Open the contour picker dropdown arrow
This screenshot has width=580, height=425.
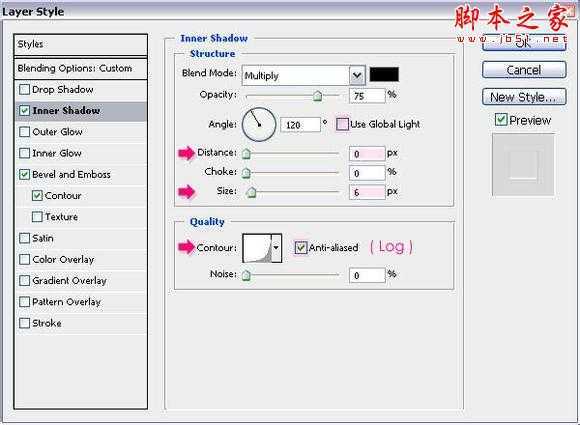point(276,248)
